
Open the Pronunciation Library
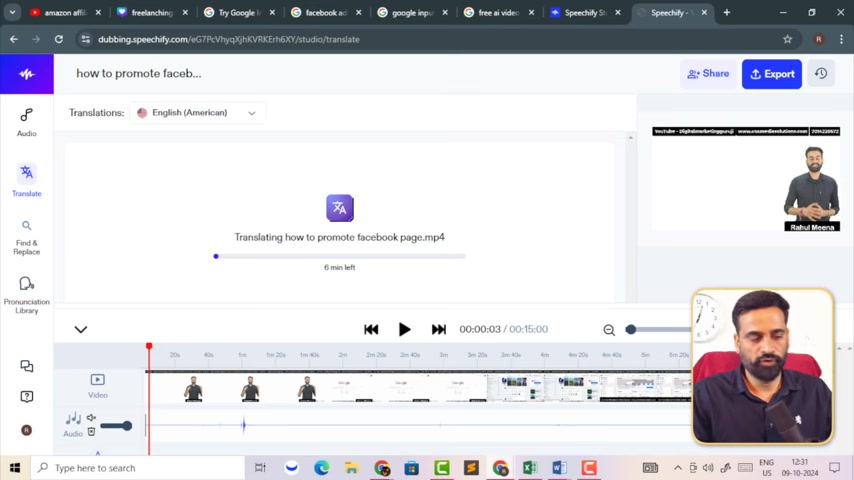[26, 295]
